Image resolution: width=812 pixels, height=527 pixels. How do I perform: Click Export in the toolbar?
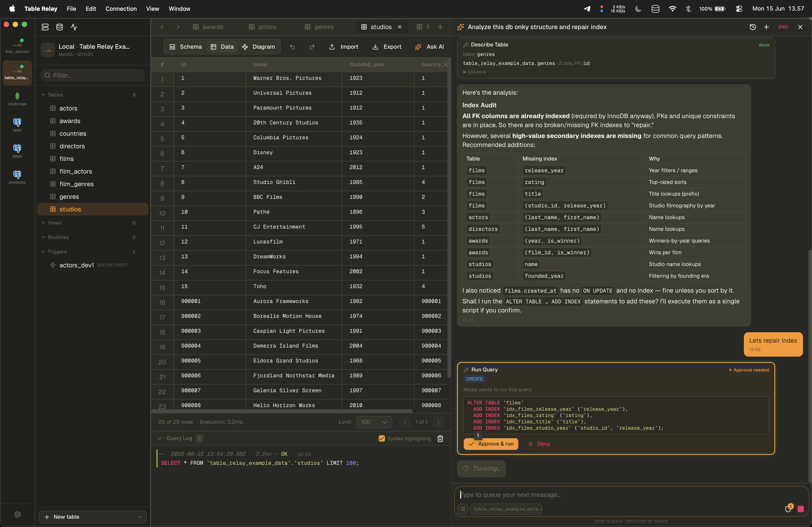387,47
